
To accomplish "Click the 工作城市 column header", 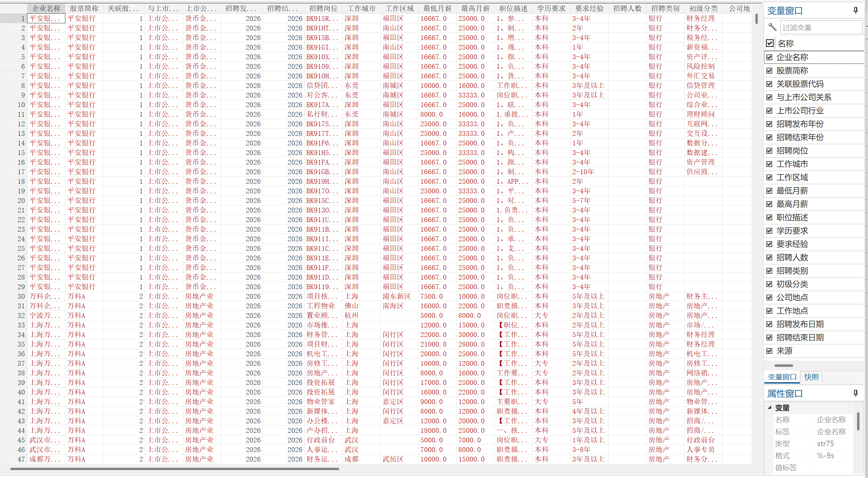I will [x=361, y=9].
